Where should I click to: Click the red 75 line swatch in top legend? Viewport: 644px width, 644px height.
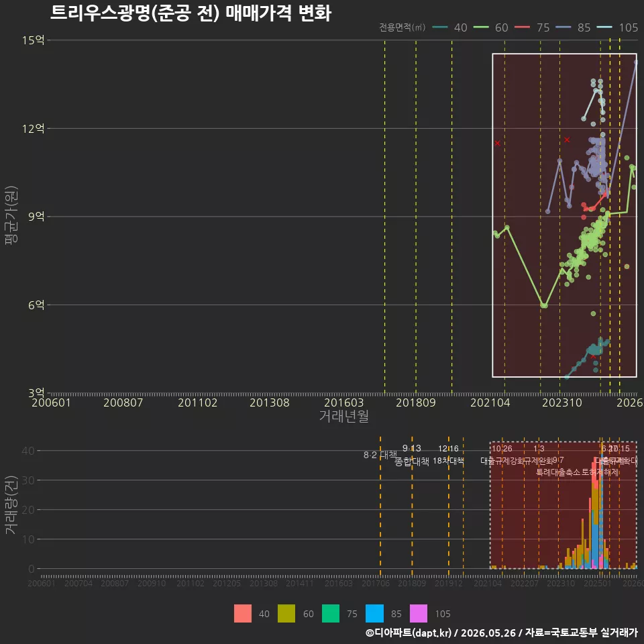tap(522, 28)
